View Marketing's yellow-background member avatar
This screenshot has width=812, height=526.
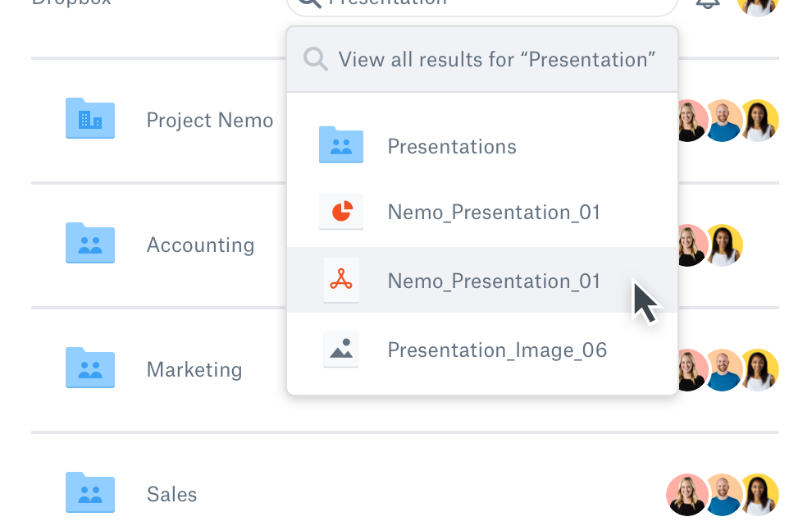pyautogui.click(x=760, y=369)
